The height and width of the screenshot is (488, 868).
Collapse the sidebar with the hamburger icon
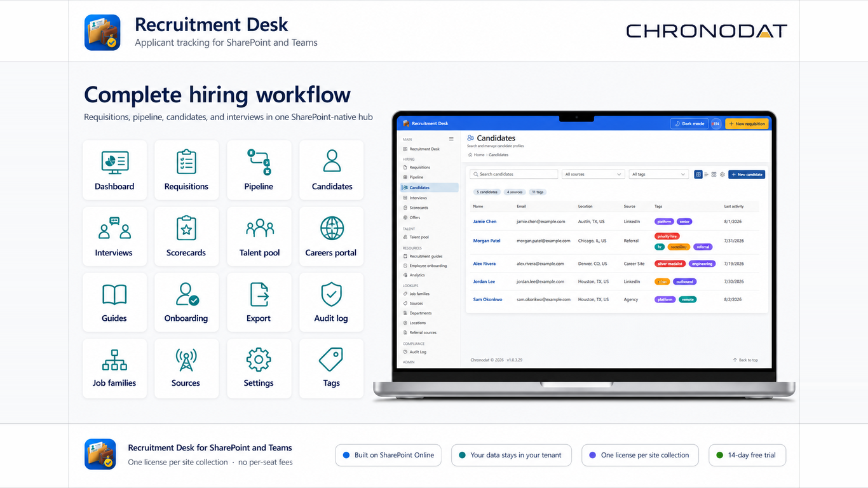pyautogui.click(x=451, y=139)
